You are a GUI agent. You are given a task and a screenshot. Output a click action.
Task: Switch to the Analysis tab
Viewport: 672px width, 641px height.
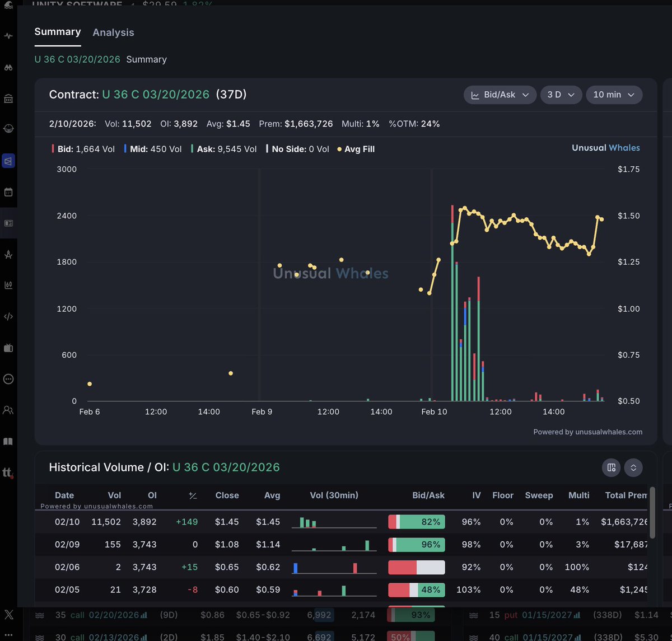[x=113, y=32]
